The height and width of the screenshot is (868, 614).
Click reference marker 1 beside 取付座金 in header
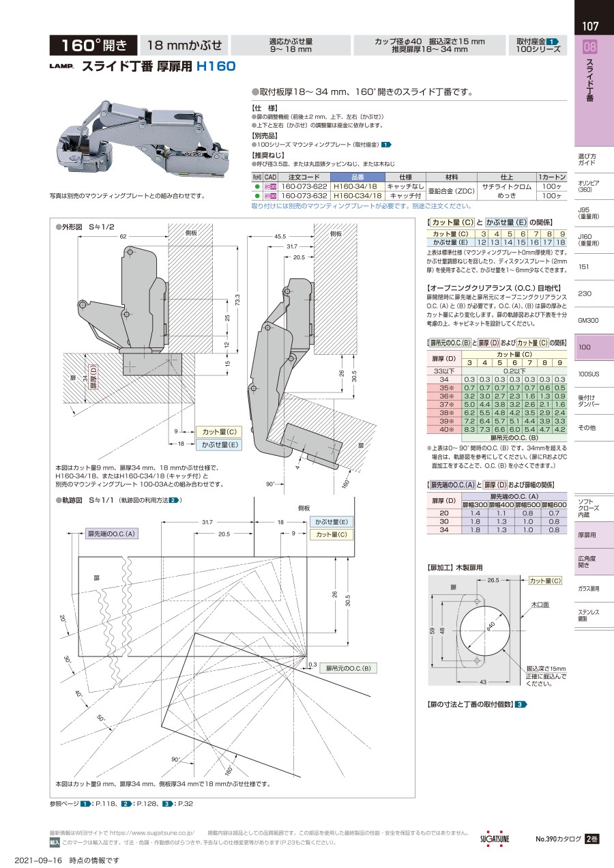coord(553,41)
